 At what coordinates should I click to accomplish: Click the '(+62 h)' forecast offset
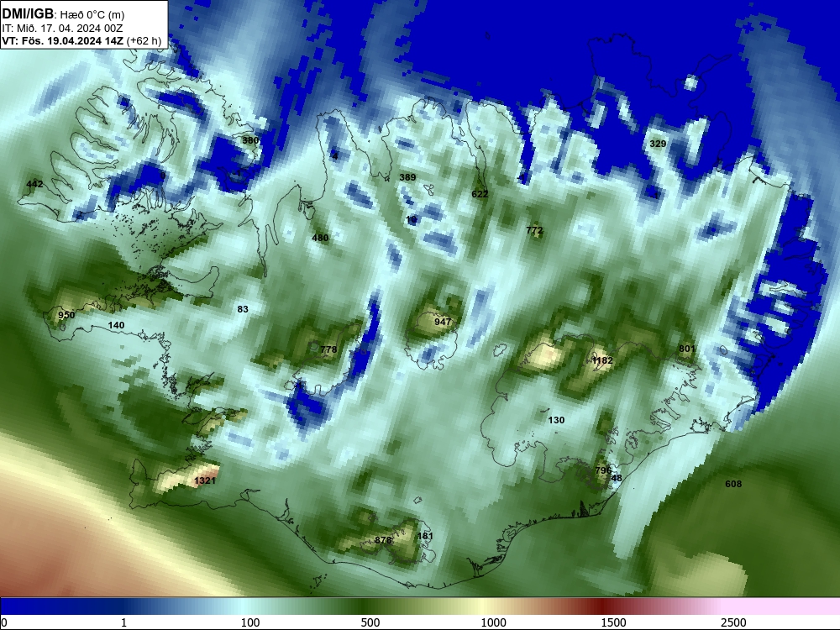(144, 40)
